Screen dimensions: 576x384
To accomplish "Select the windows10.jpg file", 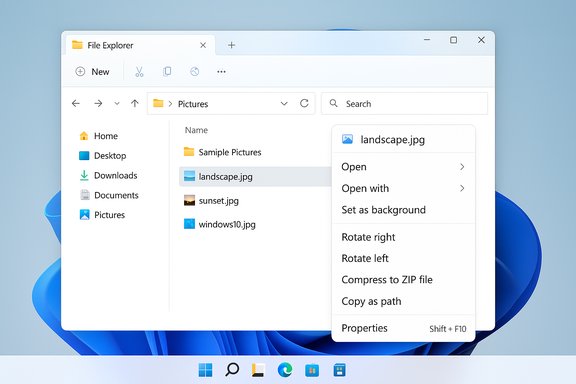I will click(219, 224).
